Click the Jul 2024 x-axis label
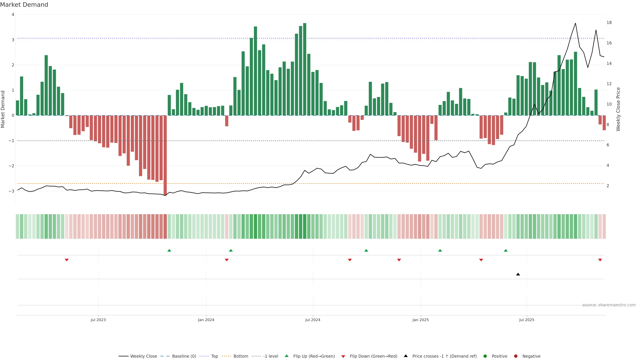The image size is (644, 362). tap(312, 320)
